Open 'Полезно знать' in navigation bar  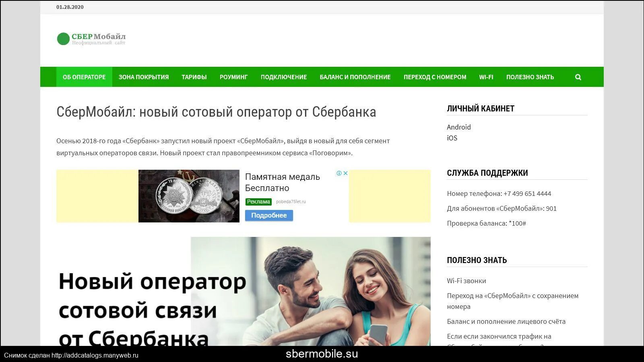click(x=530, y=77)
